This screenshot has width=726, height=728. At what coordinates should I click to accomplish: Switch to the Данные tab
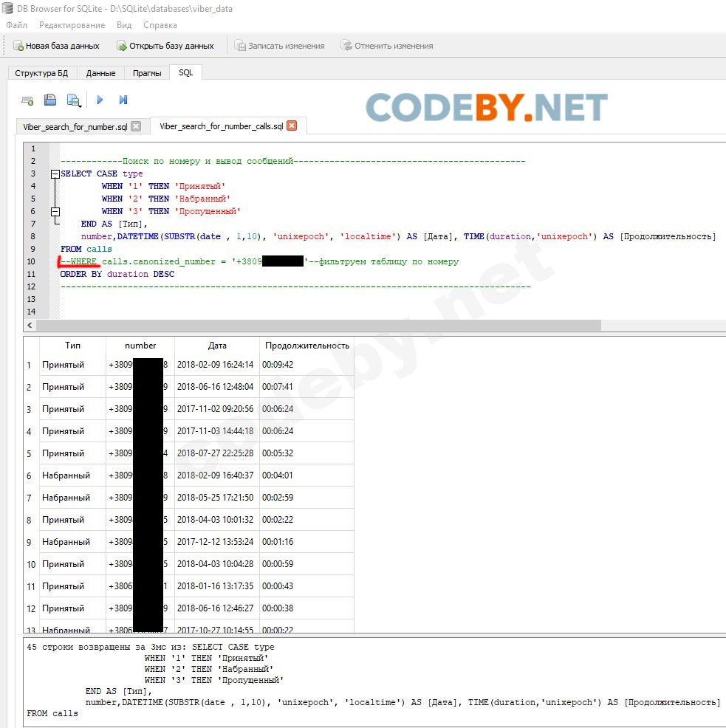(x=100, y=73)
